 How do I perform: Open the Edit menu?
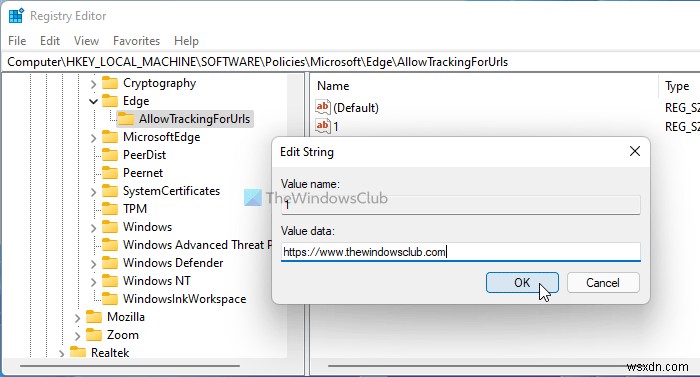tap(50, 41)
